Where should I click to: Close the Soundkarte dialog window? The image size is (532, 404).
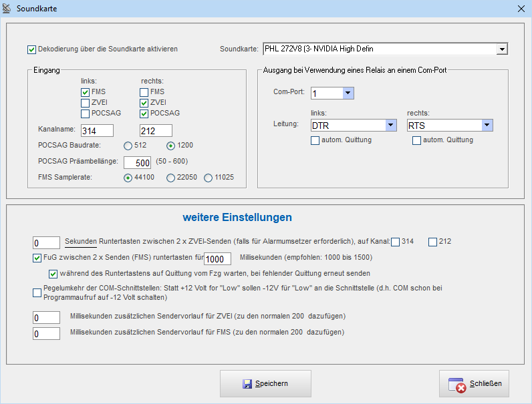click(x=521, y=8)
